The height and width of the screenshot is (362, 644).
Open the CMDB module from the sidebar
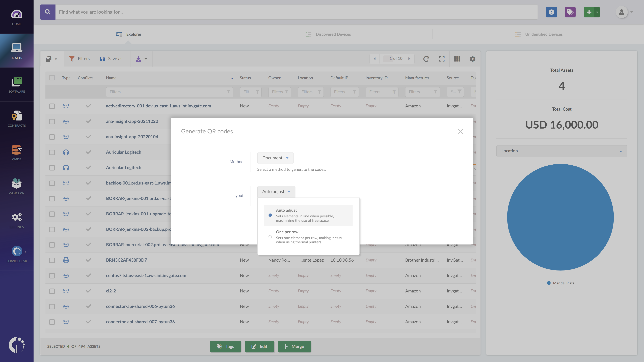coord(16,152)
